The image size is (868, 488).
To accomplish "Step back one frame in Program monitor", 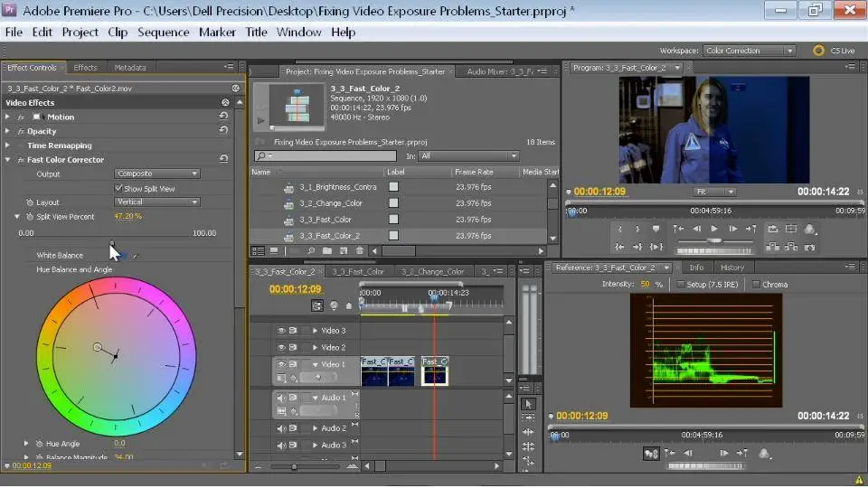I will click(x=697, y=229).
